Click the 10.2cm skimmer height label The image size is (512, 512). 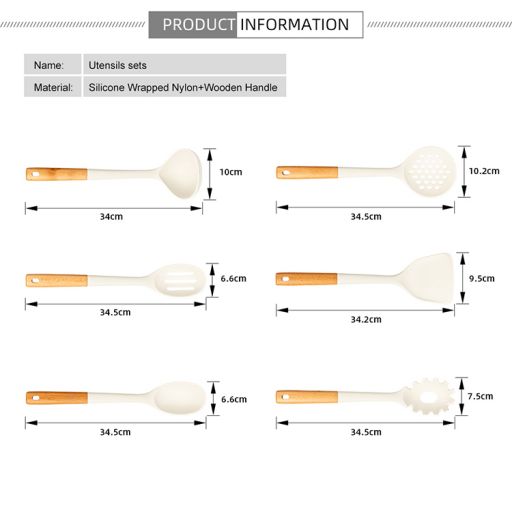click(x=484, y=171)
